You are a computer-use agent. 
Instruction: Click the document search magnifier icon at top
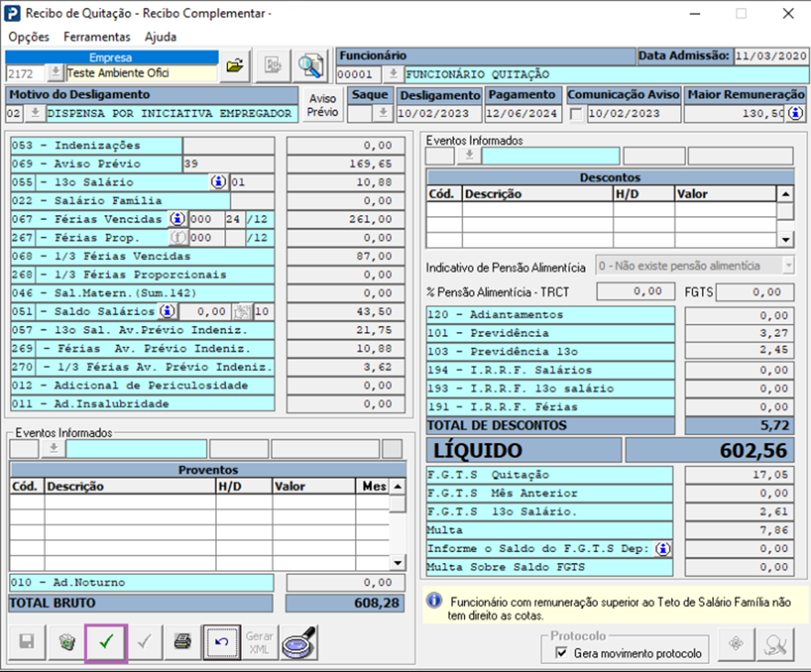point(311,65)
